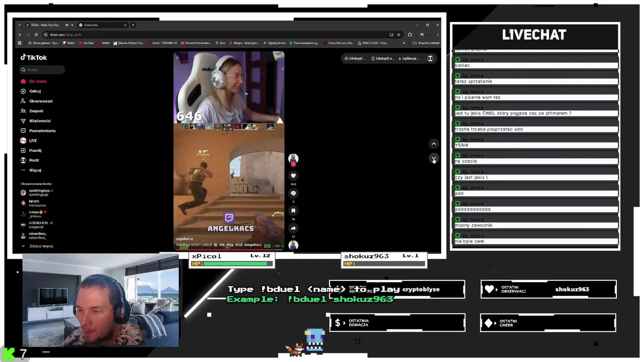Go to previous video up chevron
Screen dimensions: 644x362
tap(434, 144)
